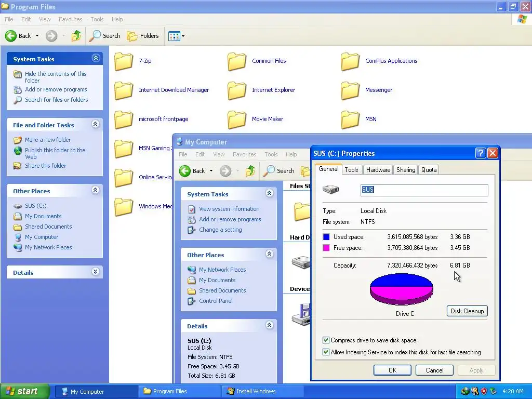
Task: Switch to the Hardware tab
Action: tap(378, 170)
